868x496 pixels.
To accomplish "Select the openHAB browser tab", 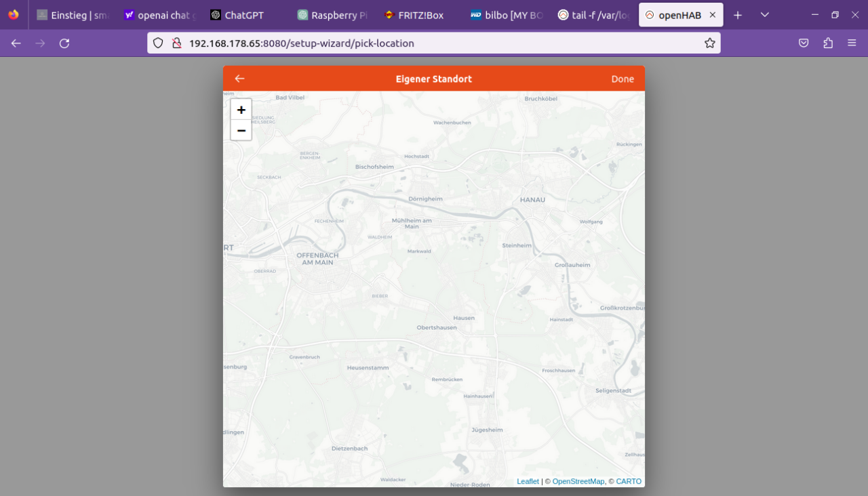I will (678, 14).
